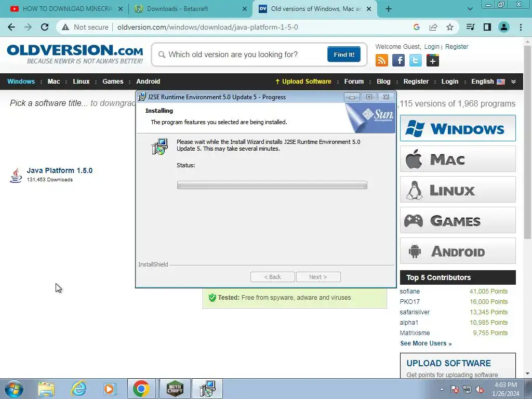The image size is (532, 399).
Task: Click the large ANDROID category button
Action: point(458,251)
